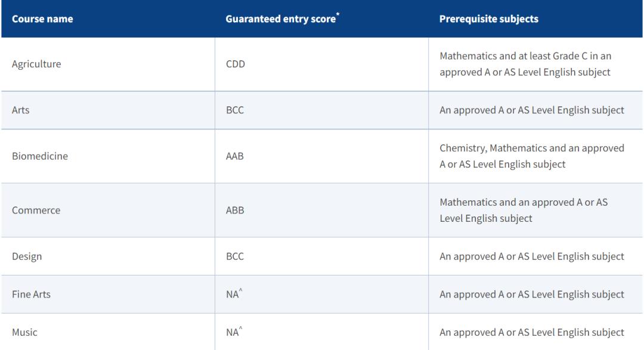Select the Music course name
The image size is (644, 350).
[24, 332]
